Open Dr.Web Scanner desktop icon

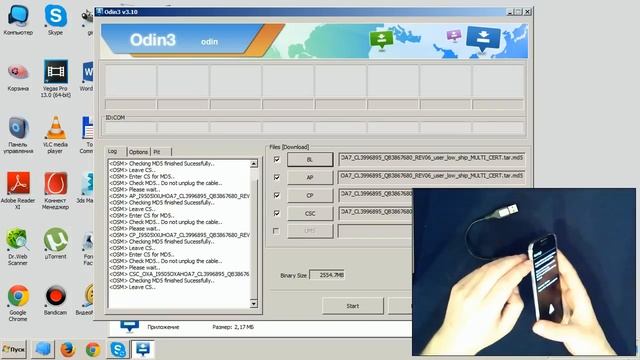click(x=18, y=247)
